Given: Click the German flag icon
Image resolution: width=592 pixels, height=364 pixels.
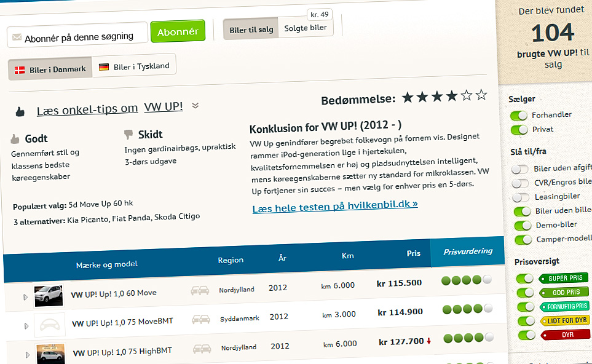Looking at the screenshot, I should pyautogui.click(x=104, y=66).
